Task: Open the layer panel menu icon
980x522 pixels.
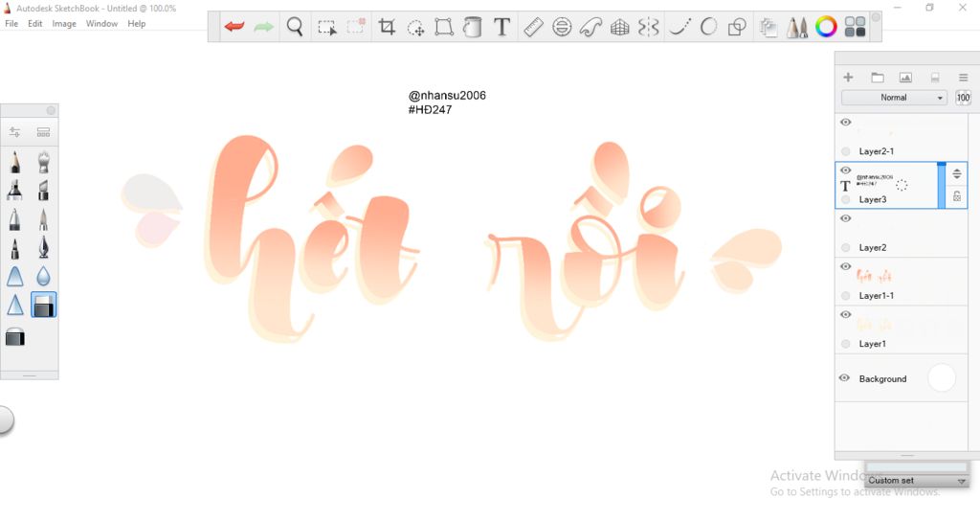Action: click(963, 78)
